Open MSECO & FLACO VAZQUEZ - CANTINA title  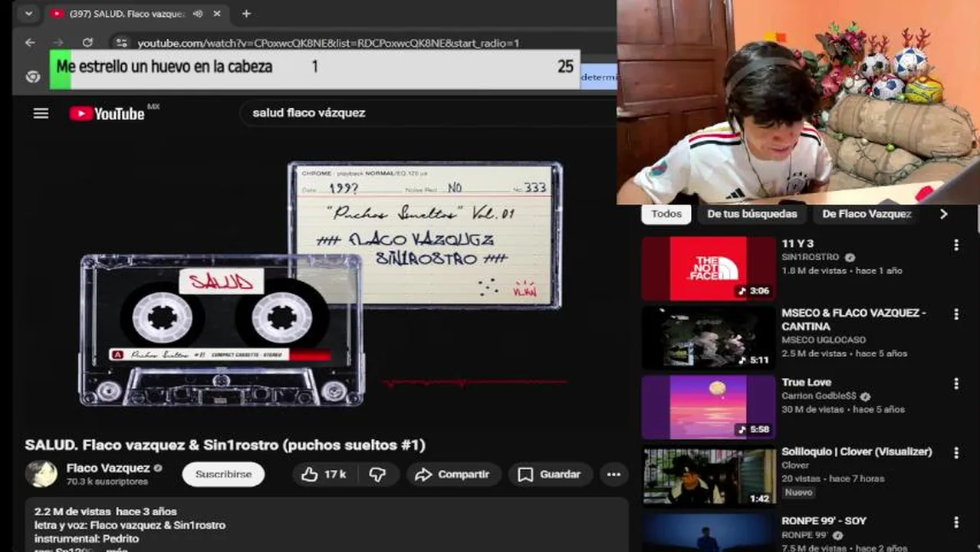853,320
